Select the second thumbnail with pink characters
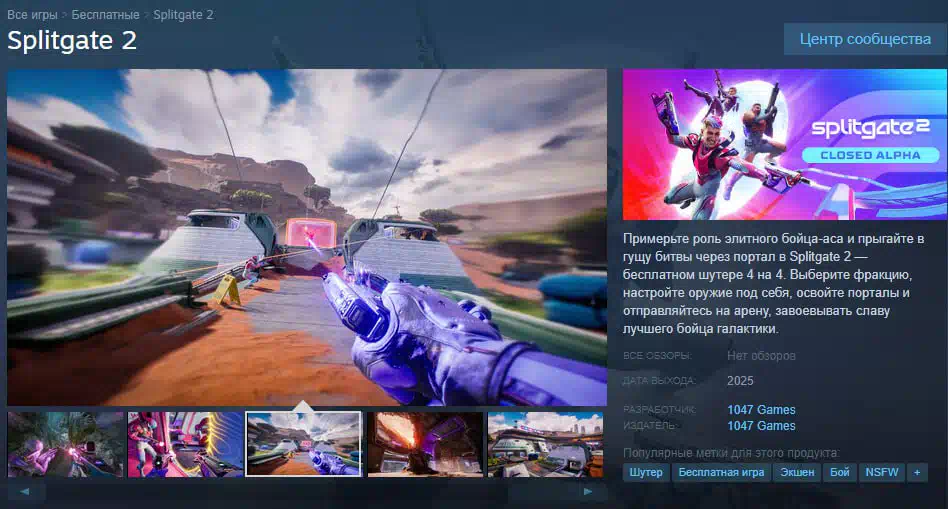The height and width of the screenshot is (509, 948). (x=185, y=444)
